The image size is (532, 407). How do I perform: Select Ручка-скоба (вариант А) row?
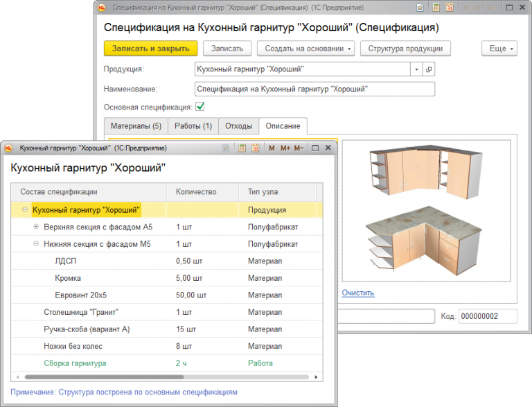pos(166,329)
